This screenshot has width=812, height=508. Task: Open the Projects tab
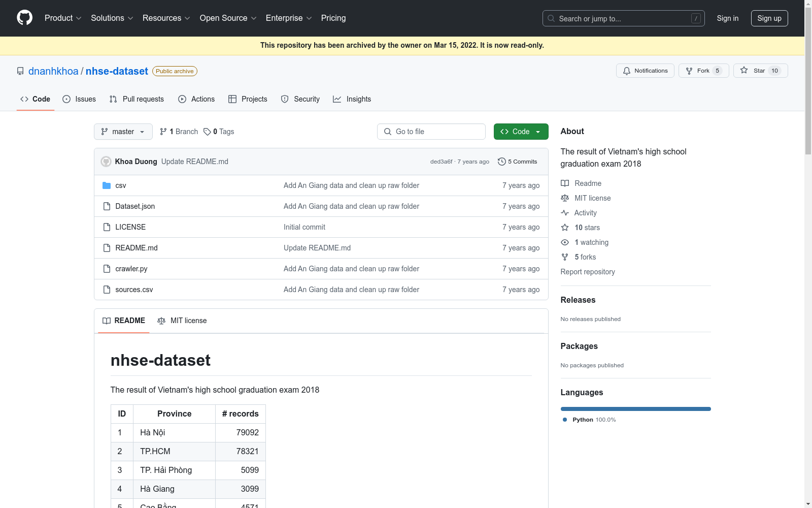coord(248,99)
